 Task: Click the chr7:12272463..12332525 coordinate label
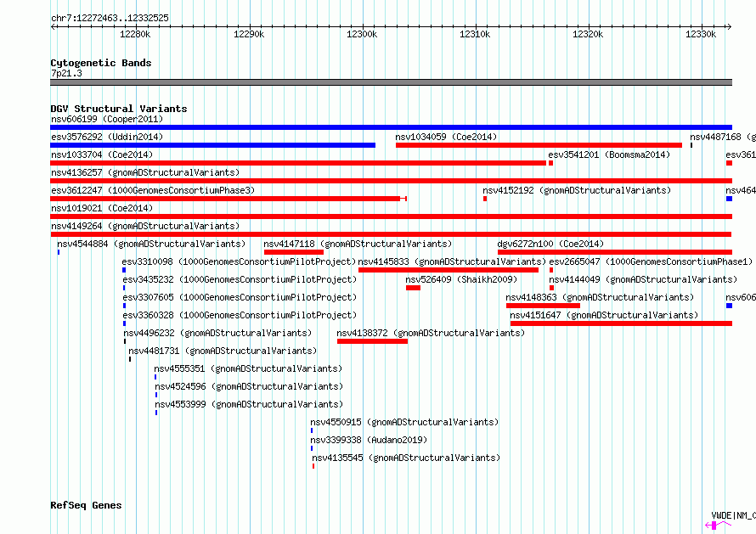click(110, 18)
